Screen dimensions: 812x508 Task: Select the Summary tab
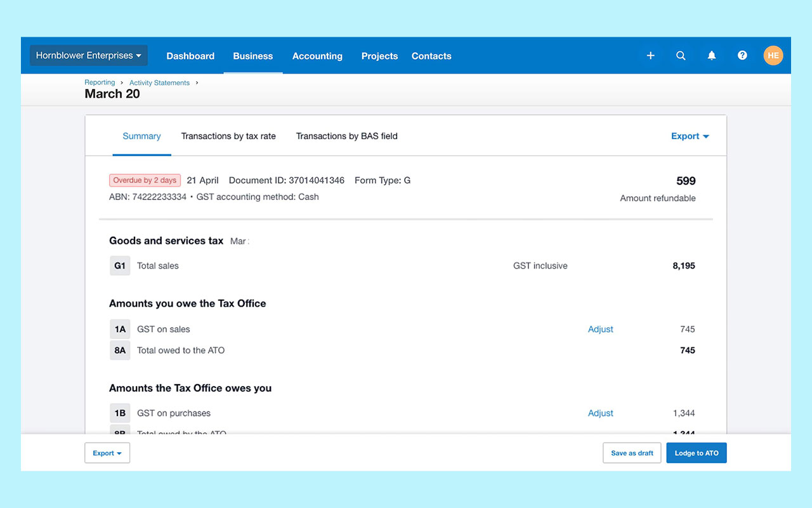[x=141, y=136]
